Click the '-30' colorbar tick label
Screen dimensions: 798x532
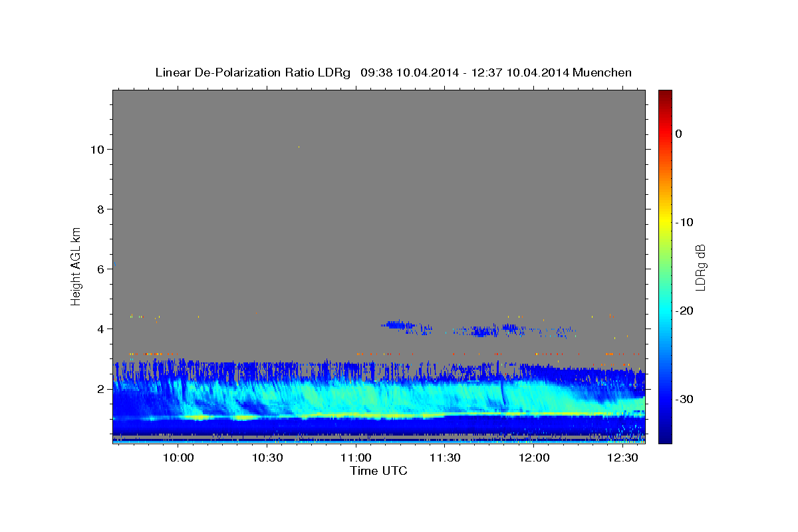(684, 399)
